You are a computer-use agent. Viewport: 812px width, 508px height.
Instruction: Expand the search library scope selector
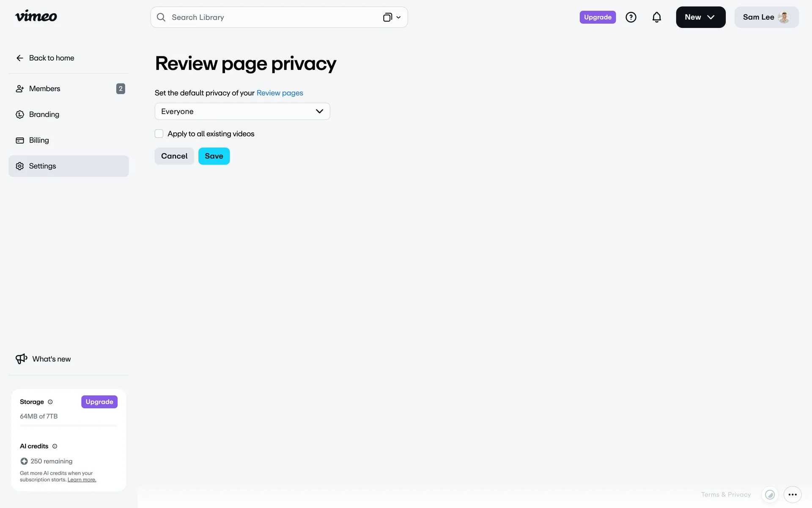[392, 17]
